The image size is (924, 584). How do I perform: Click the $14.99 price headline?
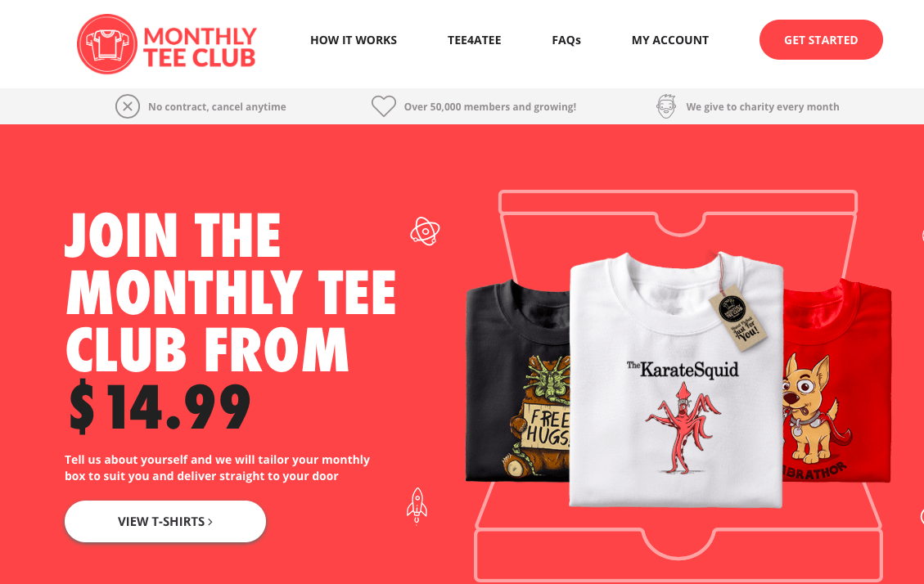[159, 407]
